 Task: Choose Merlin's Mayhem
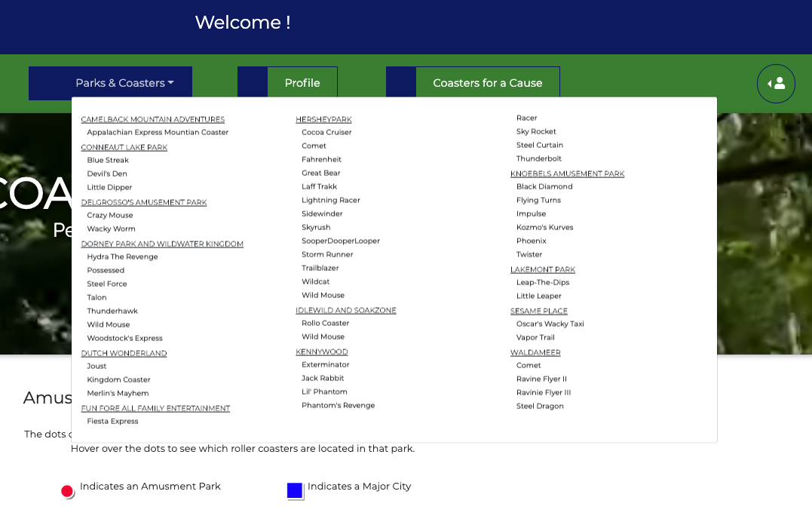[118, 392]
